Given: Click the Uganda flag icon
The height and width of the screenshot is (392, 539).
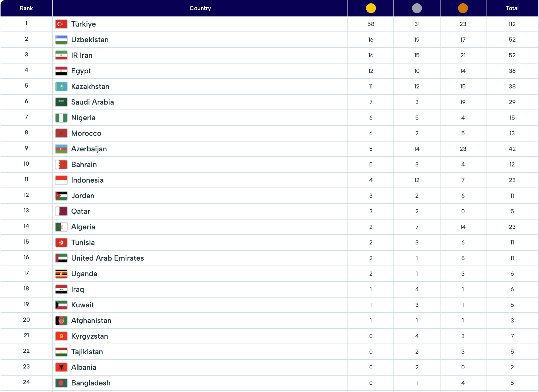Looking at the screenshot, I should (61, 274).
